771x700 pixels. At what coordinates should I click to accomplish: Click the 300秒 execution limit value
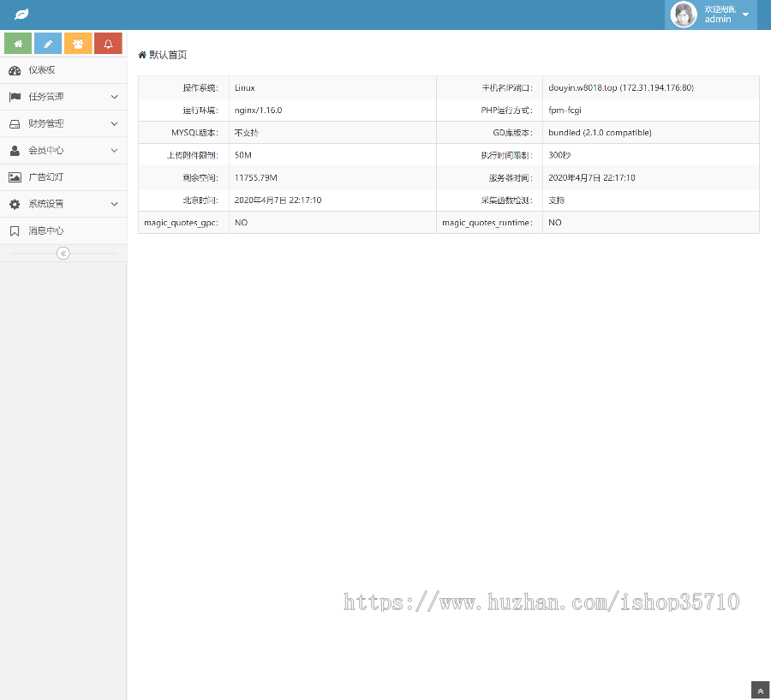[559, 155]
